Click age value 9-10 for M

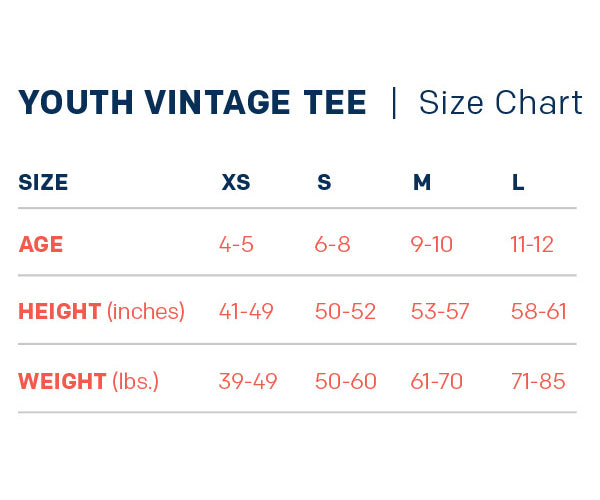coord(432,245)
